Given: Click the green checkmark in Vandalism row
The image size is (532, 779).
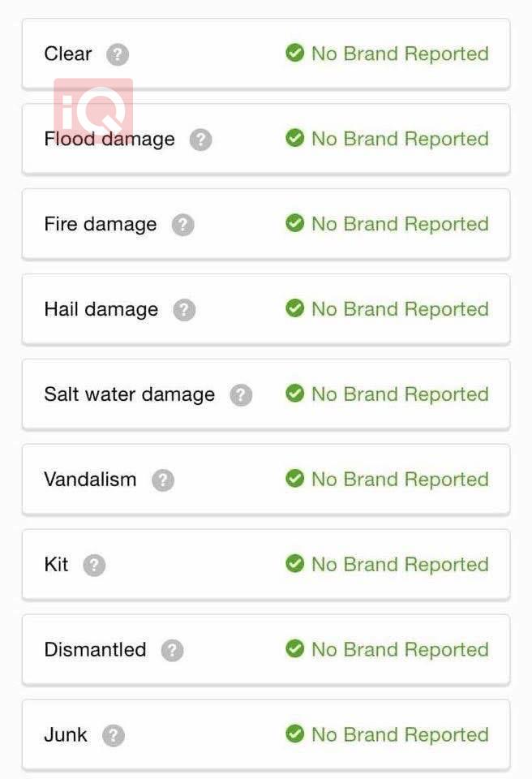Looking at the screenshot, I should pyautogui.click(x=294, y=479).
